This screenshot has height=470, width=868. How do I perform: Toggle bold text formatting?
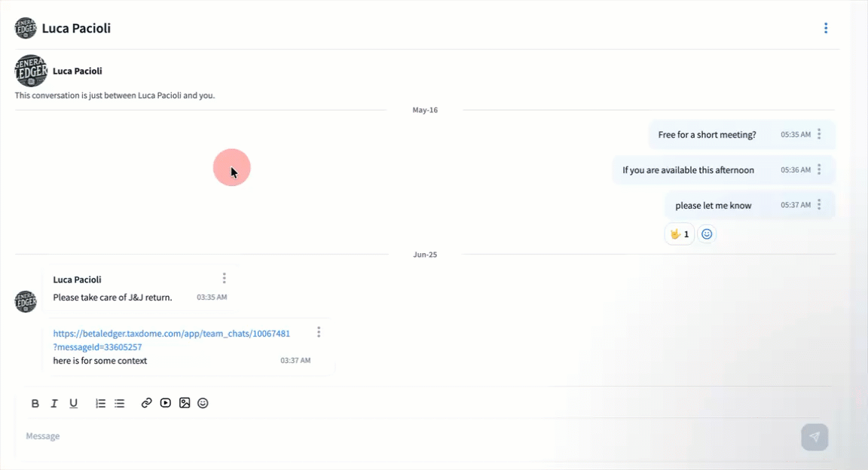click(x=35, y=404)
